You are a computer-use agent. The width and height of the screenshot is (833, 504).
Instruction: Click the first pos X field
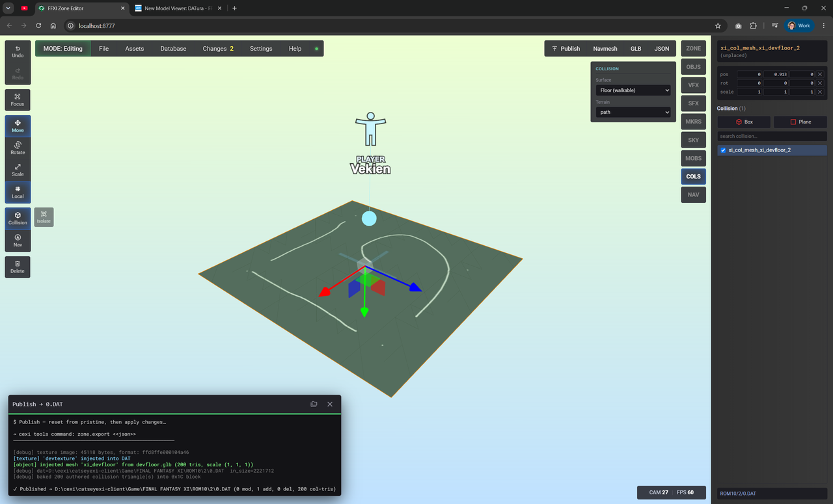[x=749, y=74]
